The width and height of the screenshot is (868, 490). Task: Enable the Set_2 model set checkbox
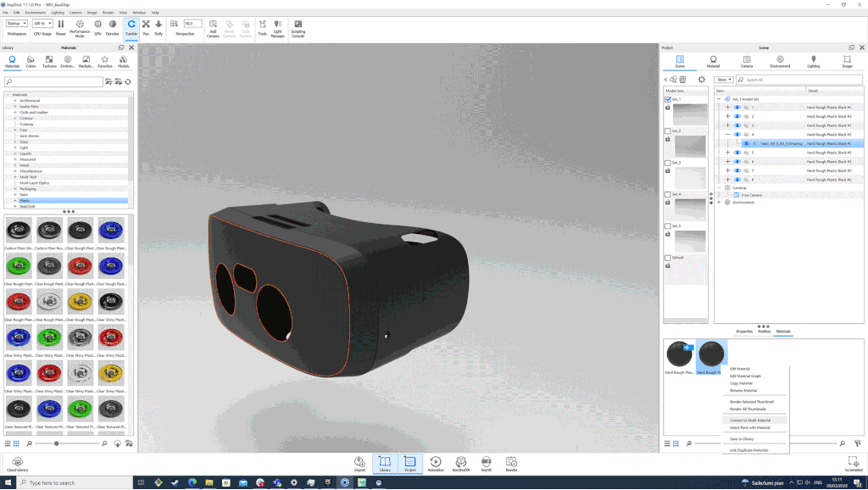668,131
